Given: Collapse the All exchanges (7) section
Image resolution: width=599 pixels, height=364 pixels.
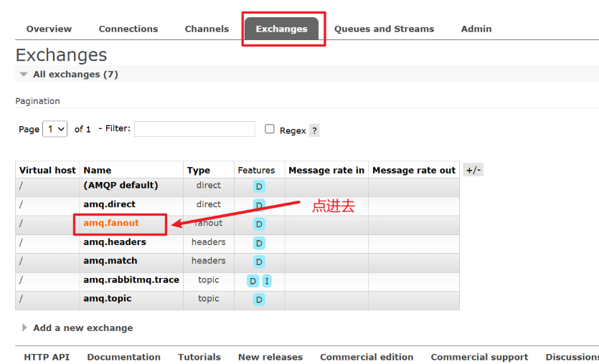Looking at the screenshot, I should (x=75, y=75).
